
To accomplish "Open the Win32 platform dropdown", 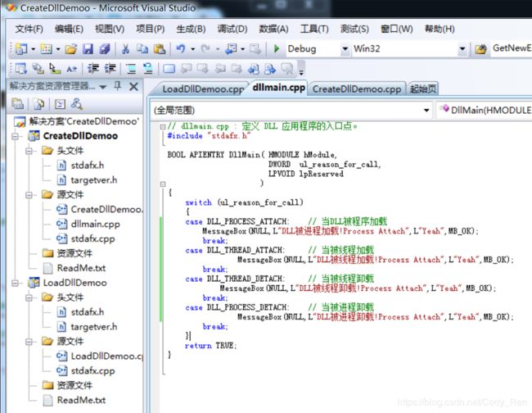I will 462,49.
